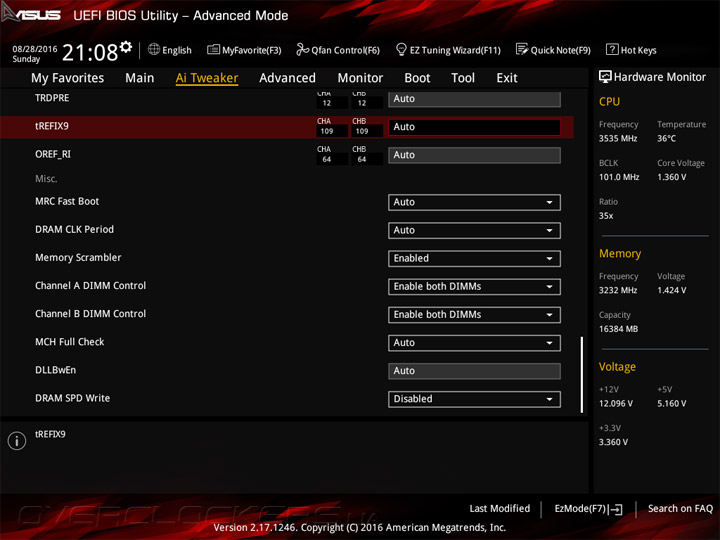Open the DRAM SPD Write dropdown
This screenshot has width=720, height=540.
coord(474,399)
